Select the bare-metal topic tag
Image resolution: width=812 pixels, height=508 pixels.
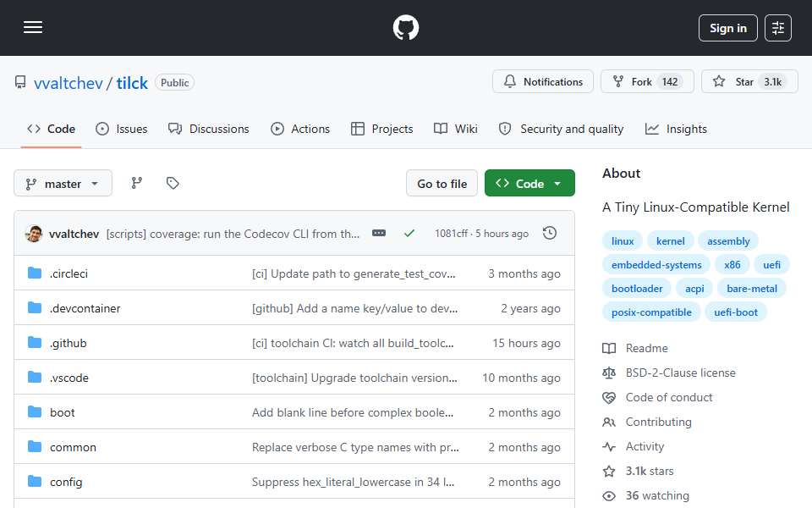coord(751,289)
